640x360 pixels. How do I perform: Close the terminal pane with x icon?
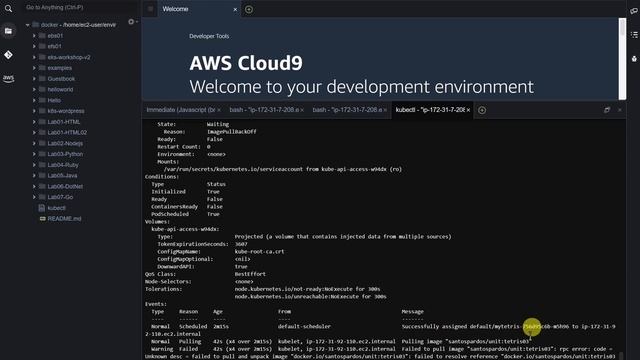620,110
